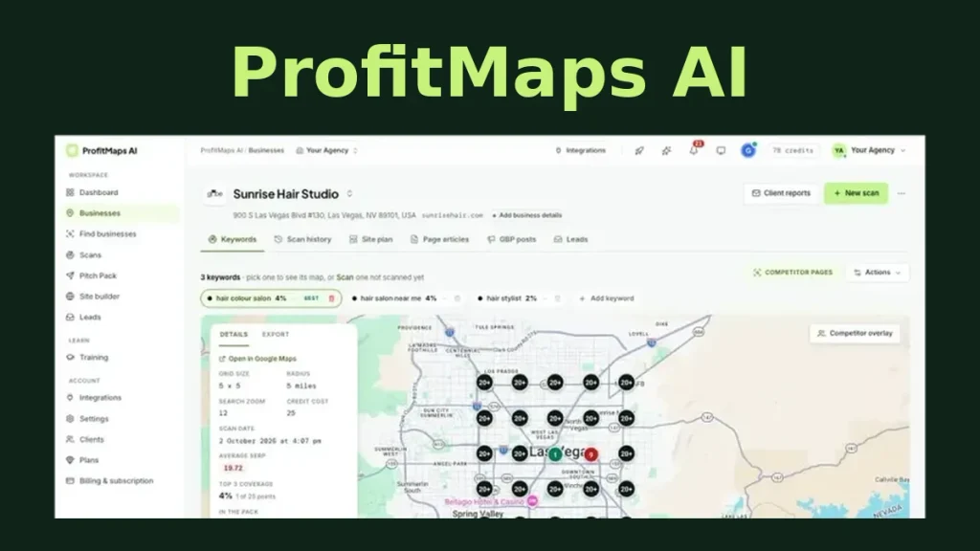Click the 78 credits indicator
The width and height of the screenshot is (980, 551).
[x=792, y=150]
